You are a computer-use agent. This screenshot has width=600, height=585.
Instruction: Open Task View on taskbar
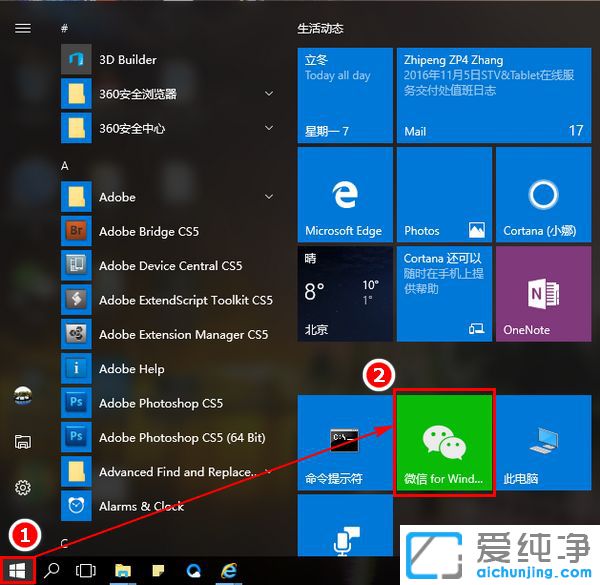pyautogui.click(x=86, y=570)
